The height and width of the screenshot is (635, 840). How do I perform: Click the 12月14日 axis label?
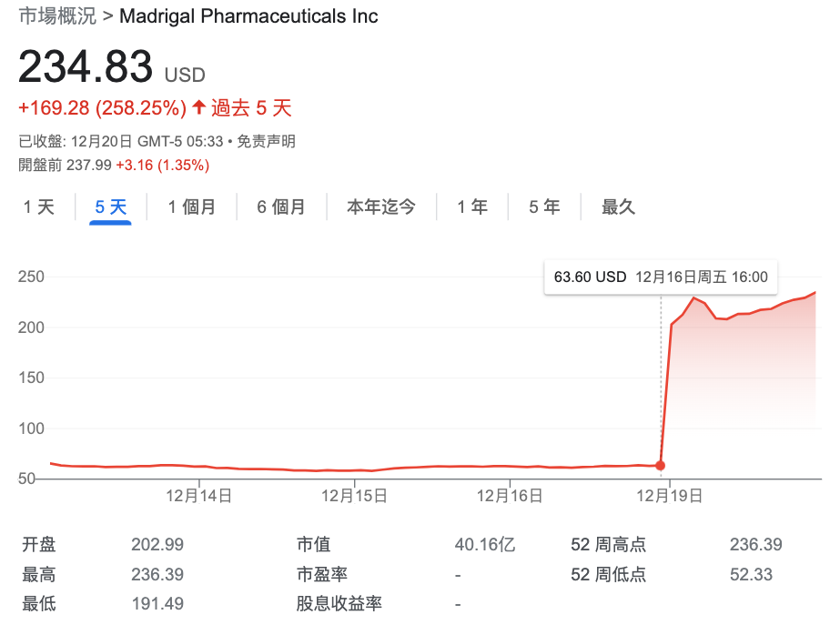coord(198,496)
